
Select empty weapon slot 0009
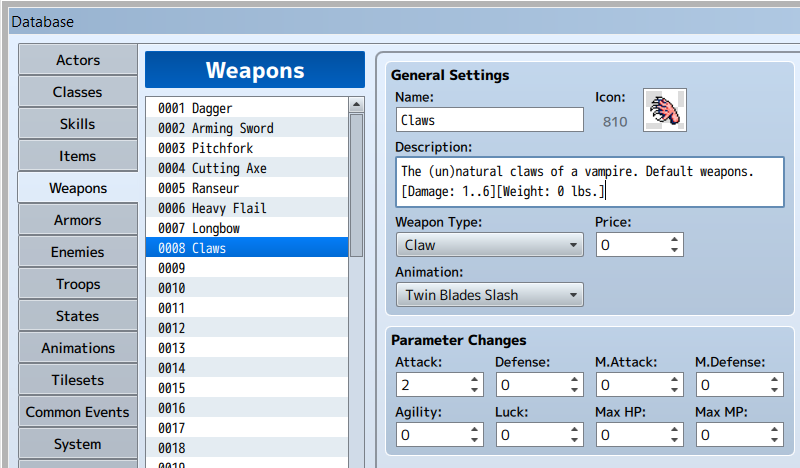247,268
